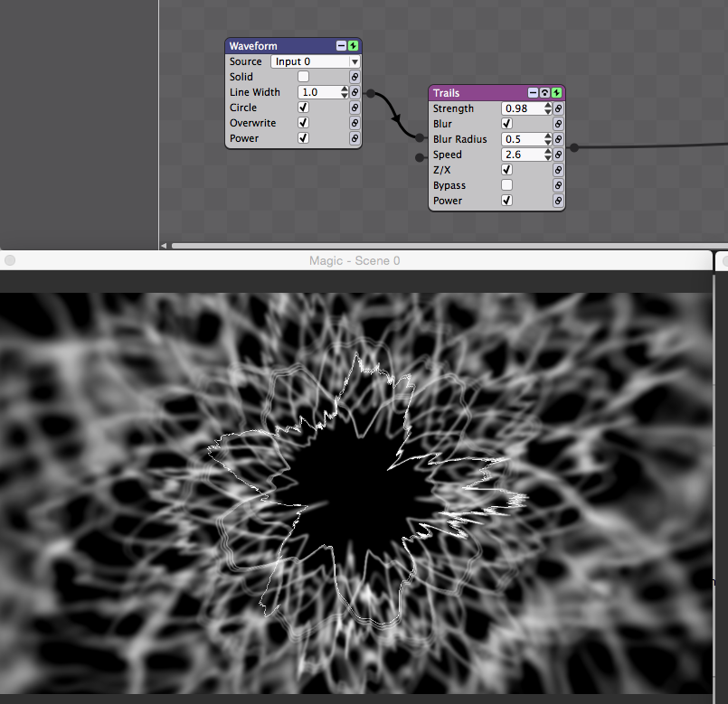Viewport: 728px width, 704px height.
Task: Uncheck the Overwrite checkbox in Waveform
Action: click(x=303, y=123)
